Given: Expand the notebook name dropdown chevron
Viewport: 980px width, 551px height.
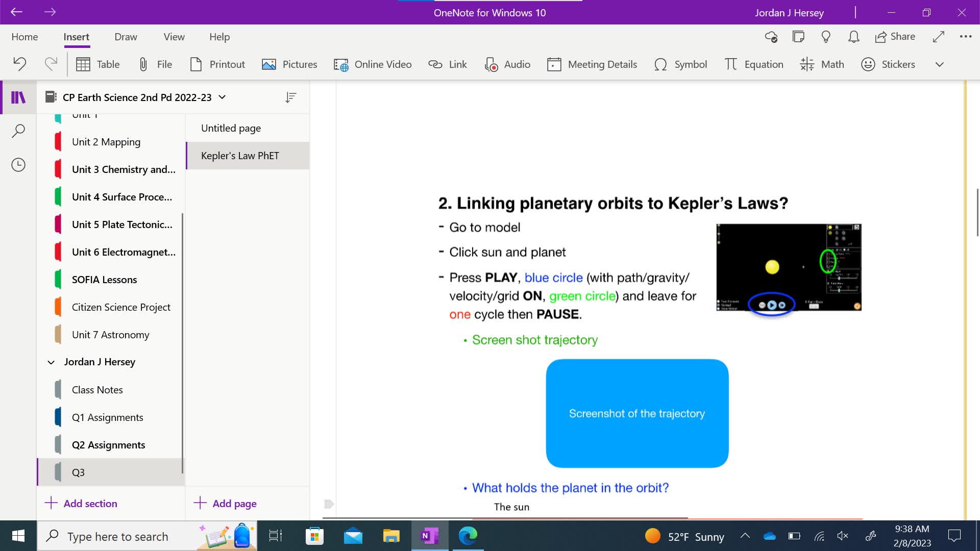Looking at the screenshot, I should [x=222, y=97].
